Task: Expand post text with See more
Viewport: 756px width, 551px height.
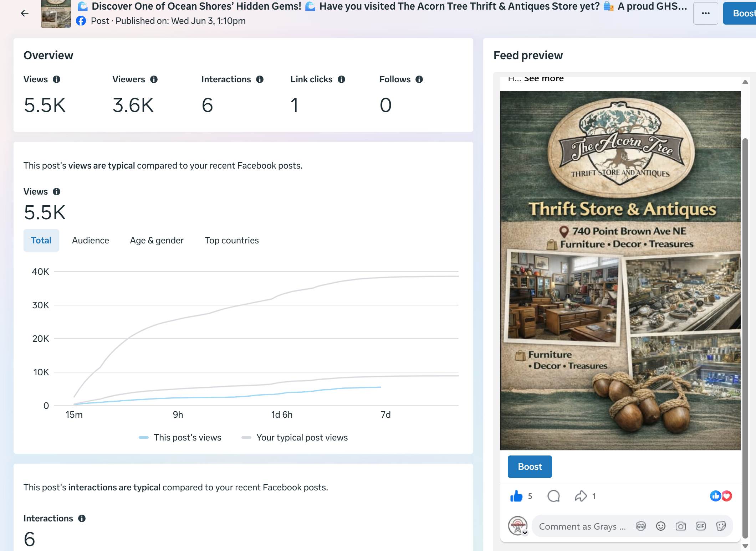Action: [x=544, y=79]
